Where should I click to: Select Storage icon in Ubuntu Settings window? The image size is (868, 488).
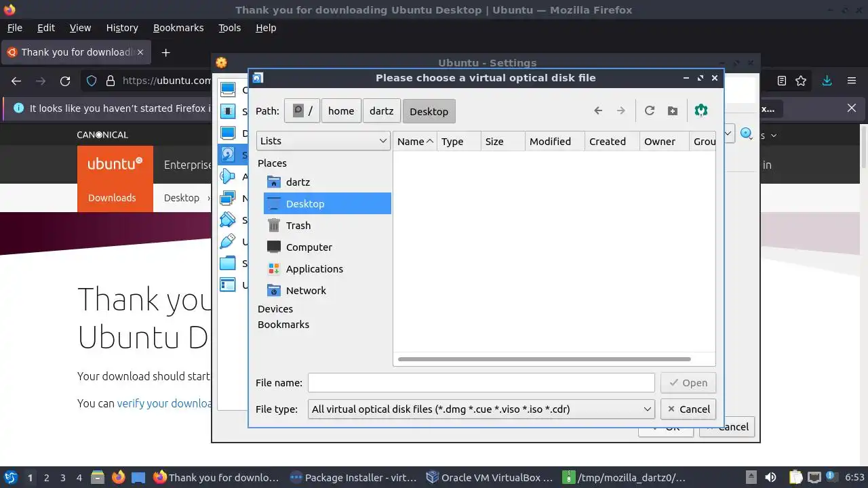pyautogui.click(x=229, y=155)
